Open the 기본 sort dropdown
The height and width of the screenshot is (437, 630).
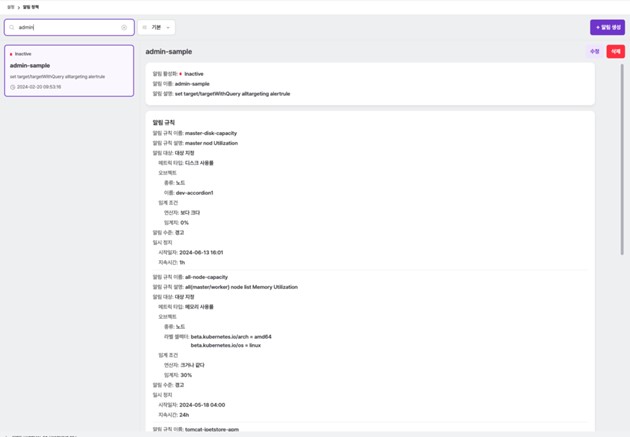click(x=157, y=27)
